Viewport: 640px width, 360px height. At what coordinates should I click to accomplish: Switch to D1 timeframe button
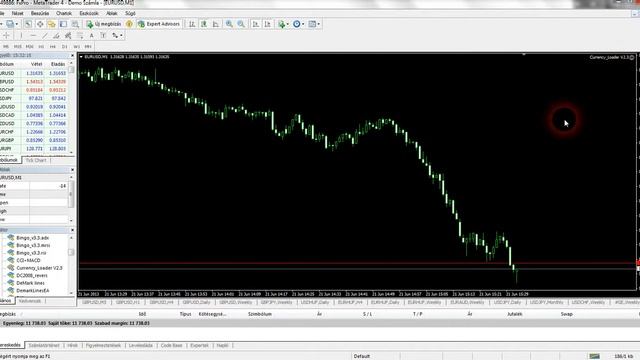click(64, 47)
